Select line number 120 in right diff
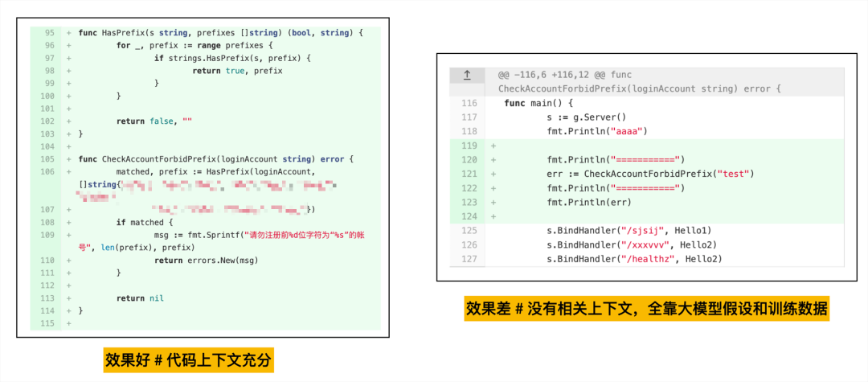 469,159
